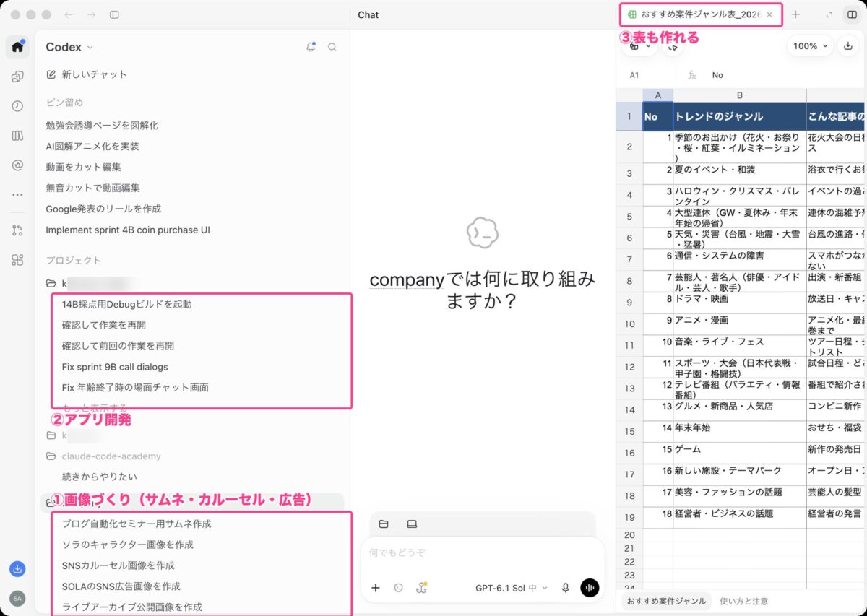Click the blue download update icon
Screen dimensions: 867x616
click(17, 568)
